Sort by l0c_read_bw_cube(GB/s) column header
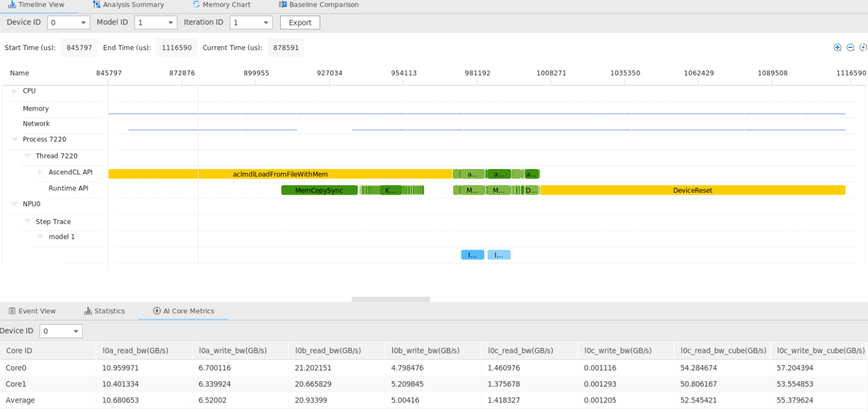This screenshot has width=868, height=412. point(723,351)
